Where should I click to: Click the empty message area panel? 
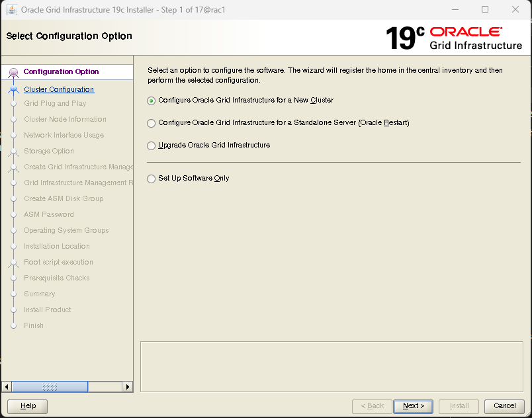332,367
